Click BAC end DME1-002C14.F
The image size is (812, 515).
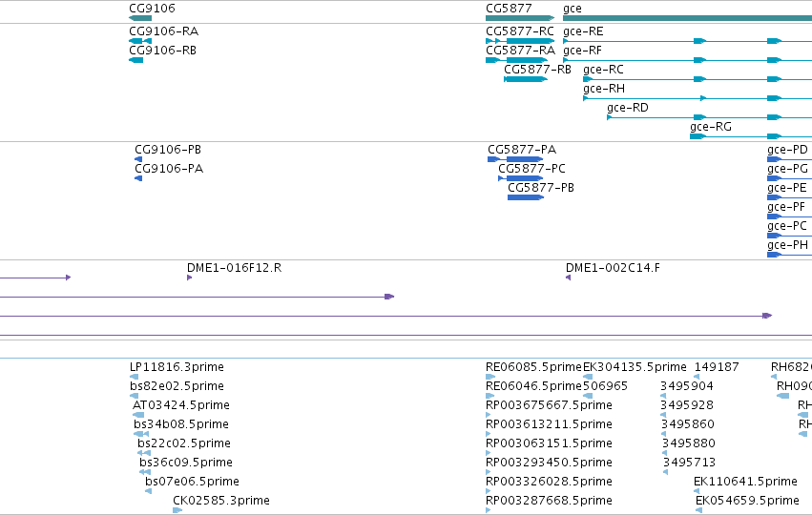point(568,278)
